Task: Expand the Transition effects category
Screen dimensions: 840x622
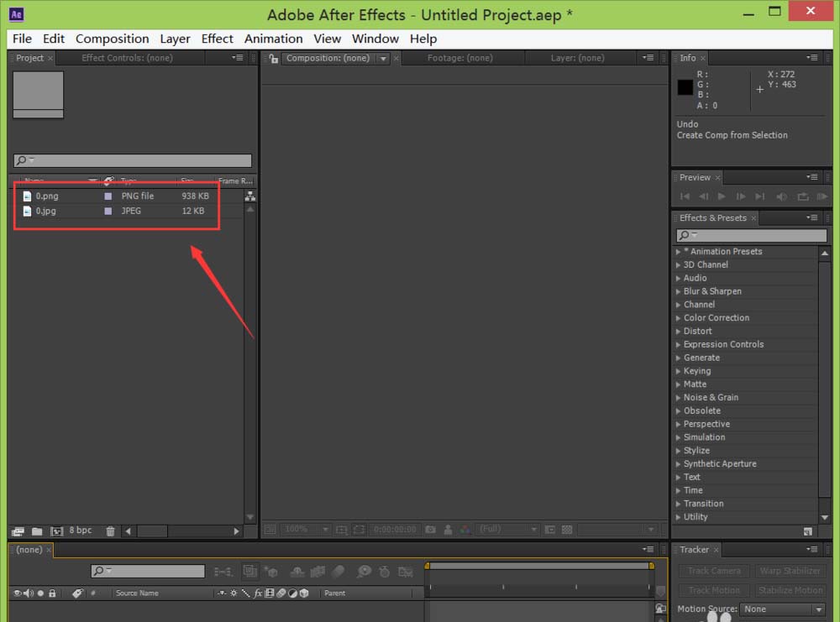Action: [678, 504]
